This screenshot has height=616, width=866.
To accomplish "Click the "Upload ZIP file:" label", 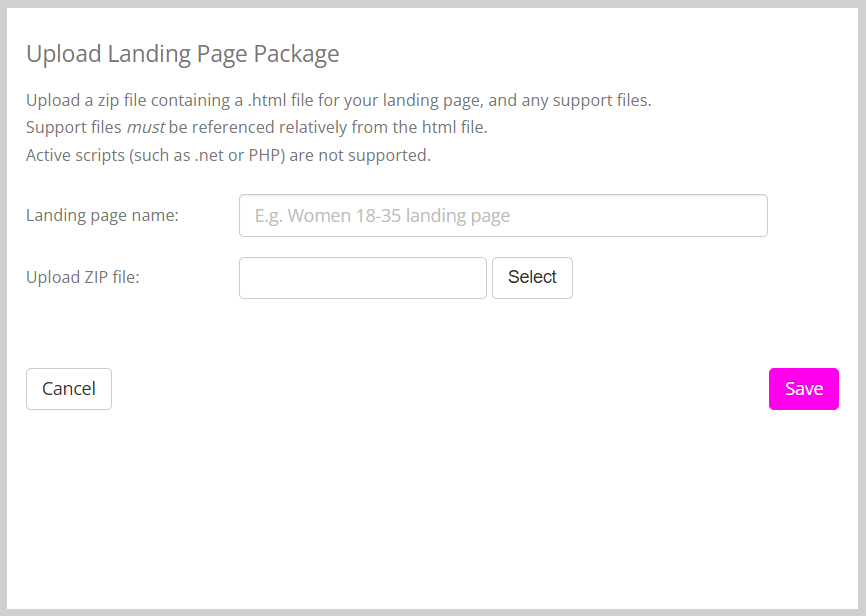I will pyautogui.click(x=83, y=277).
